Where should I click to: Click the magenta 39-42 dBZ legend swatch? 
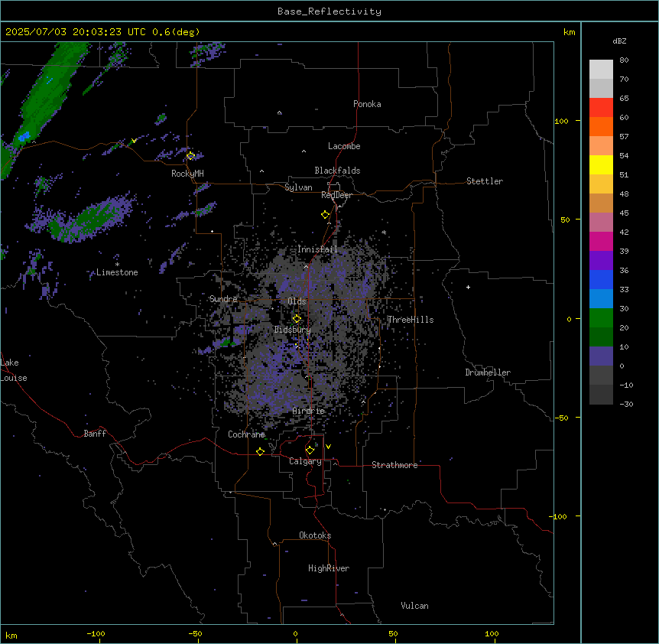coord(601,241)
